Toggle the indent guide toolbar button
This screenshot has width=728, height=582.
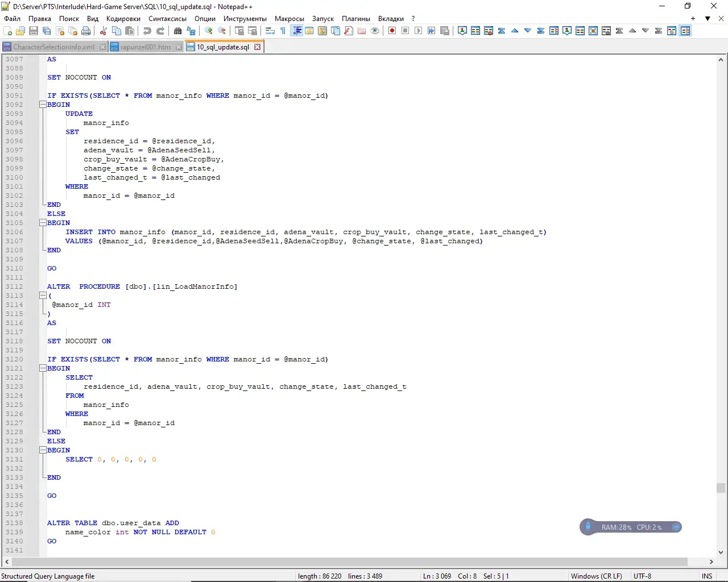(296, 31)
